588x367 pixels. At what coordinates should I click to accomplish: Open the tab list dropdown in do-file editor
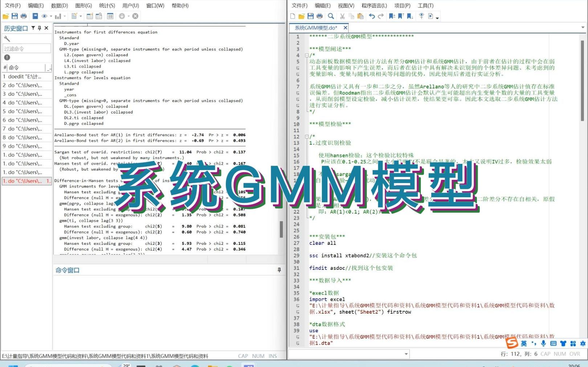(583, 28)
